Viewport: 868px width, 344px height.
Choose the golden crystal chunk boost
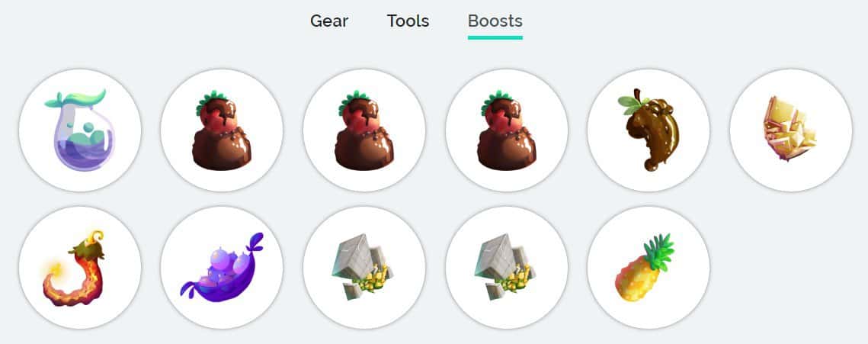[791, 130]
